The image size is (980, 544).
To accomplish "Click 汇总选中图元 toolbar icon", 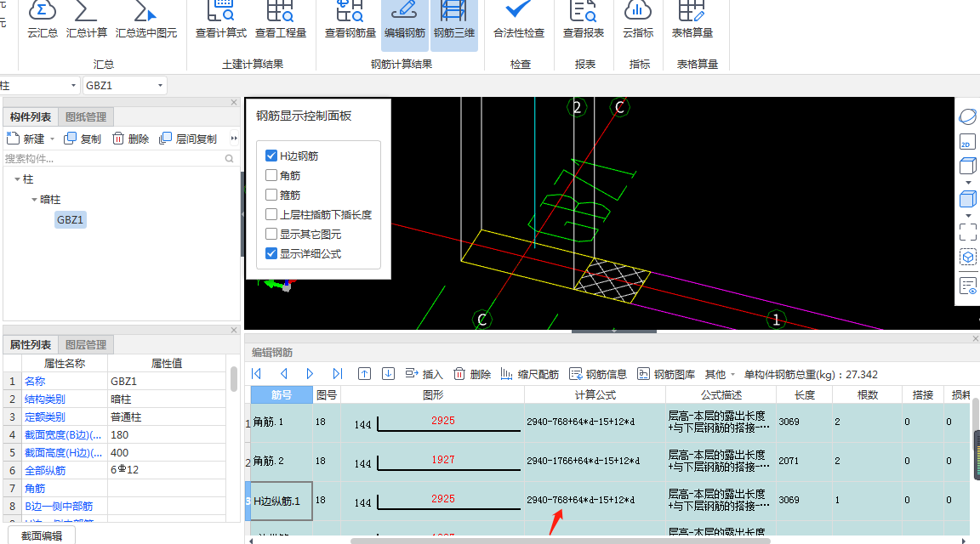I will [146, 20].
